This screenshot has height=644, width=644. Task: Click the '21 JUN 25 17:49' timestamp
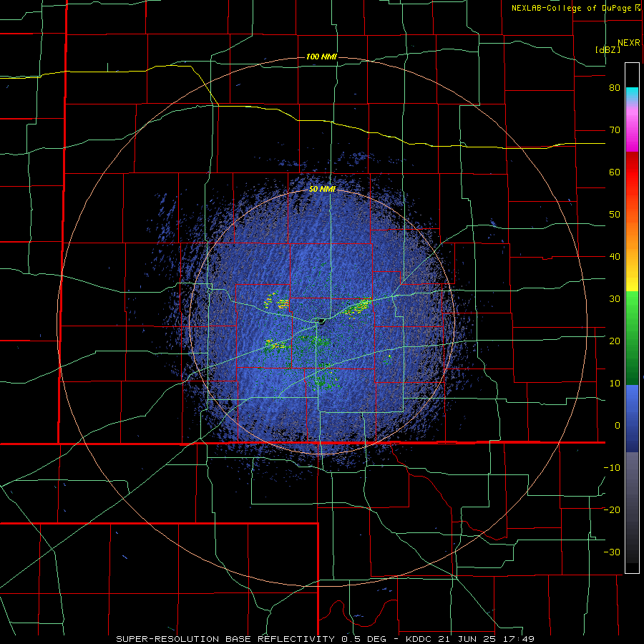pos(487,639)
